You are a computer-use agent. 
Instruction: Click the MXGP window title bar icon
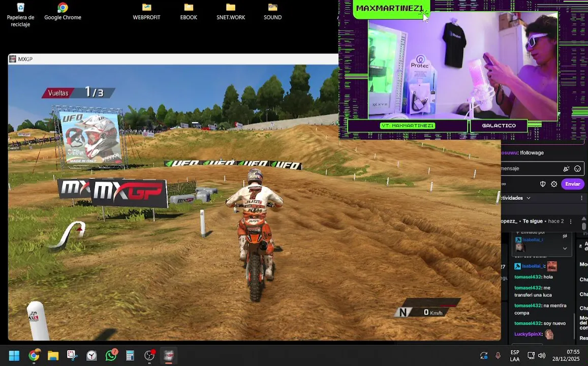12,59
